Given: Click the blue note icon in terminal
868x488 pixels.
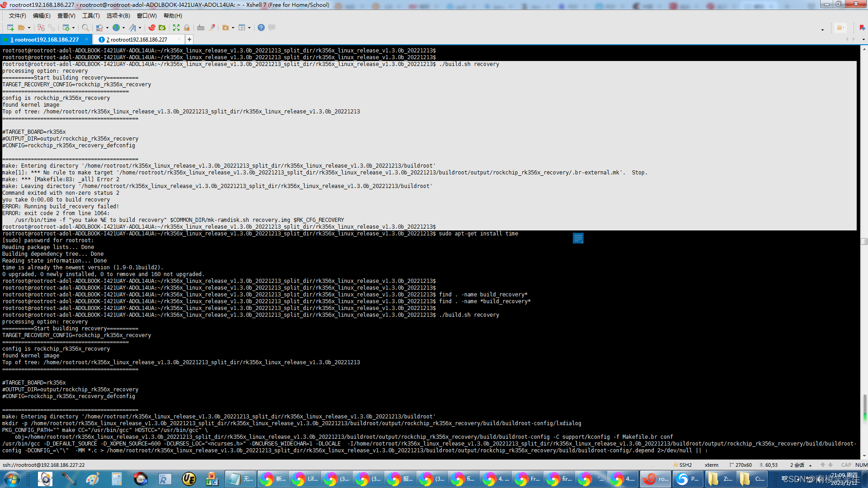Looking at the screenshot, I should pos(578,238).
